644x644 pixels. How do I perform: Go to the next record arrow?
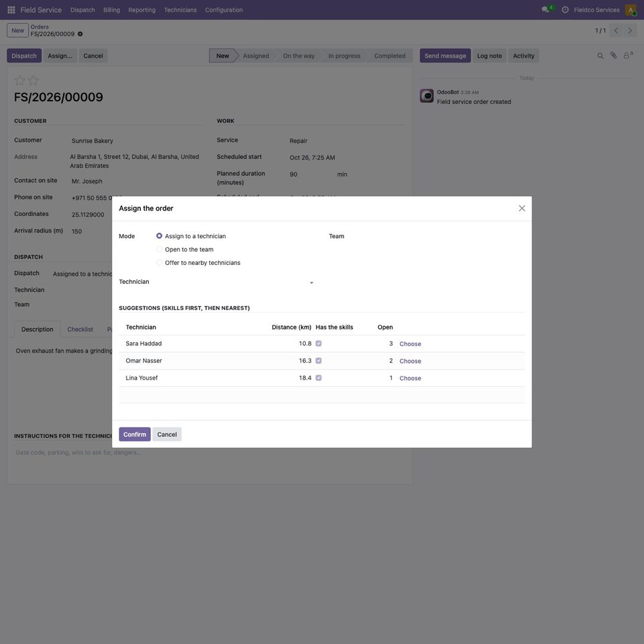point(630,30)
